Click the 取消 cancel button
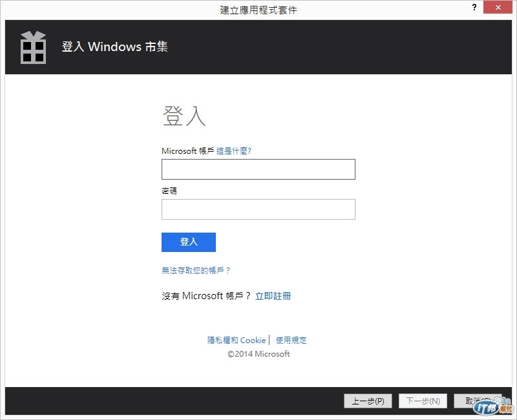The height and width of the screenshot is (420, 517). point(478,401)
